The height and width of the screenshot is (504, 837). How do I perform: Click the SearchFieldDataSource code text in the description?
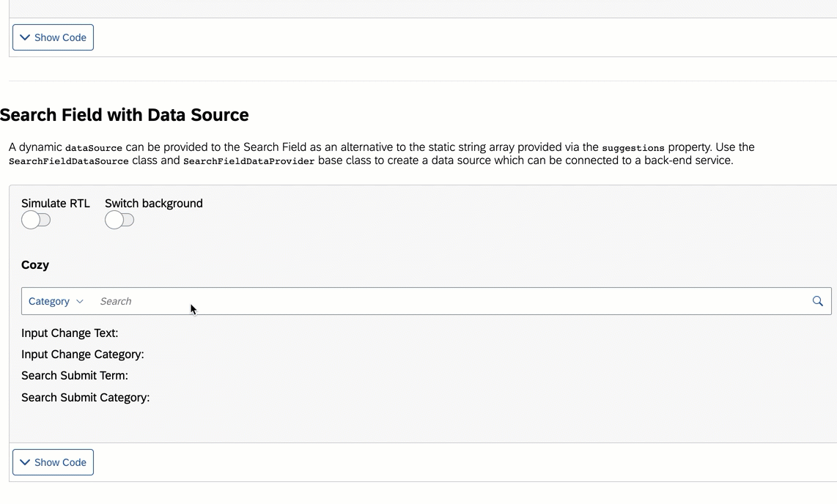pos(69,161)
